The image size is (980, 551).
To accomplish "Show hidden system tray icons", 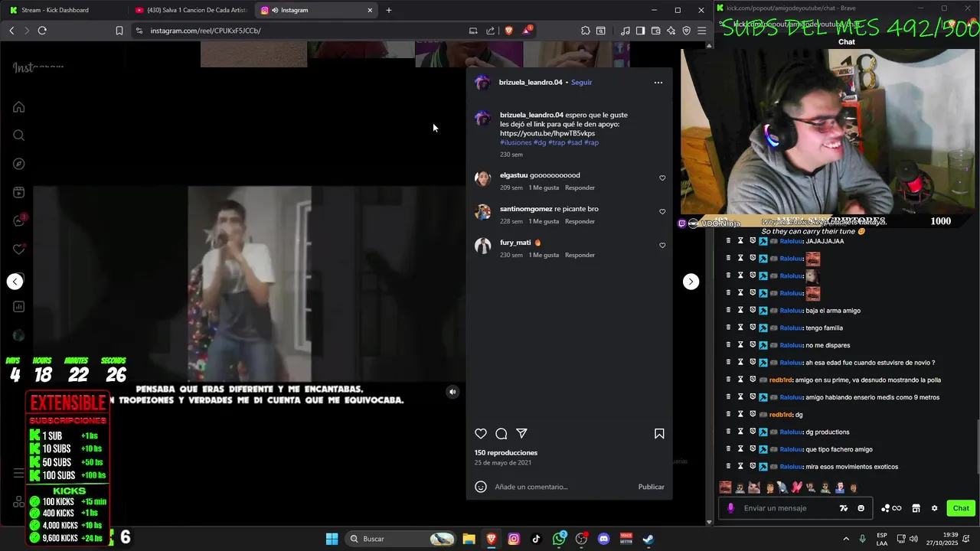I will point(845,539).
